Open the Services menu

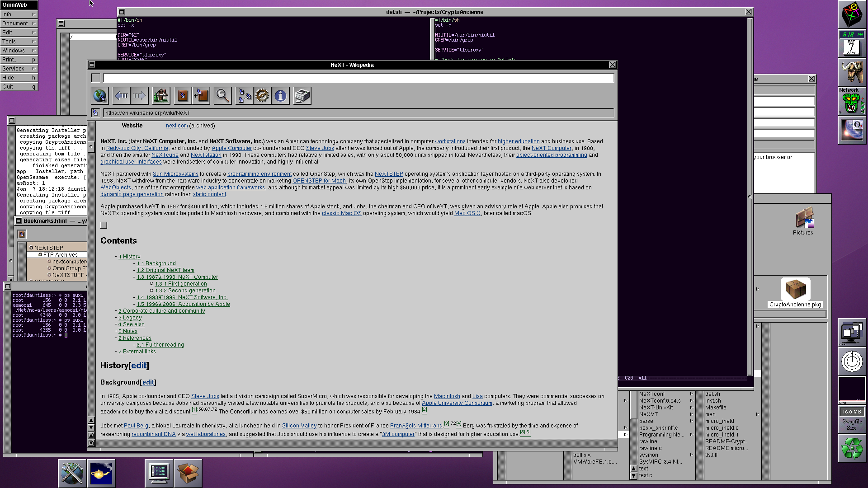[19, 69]
